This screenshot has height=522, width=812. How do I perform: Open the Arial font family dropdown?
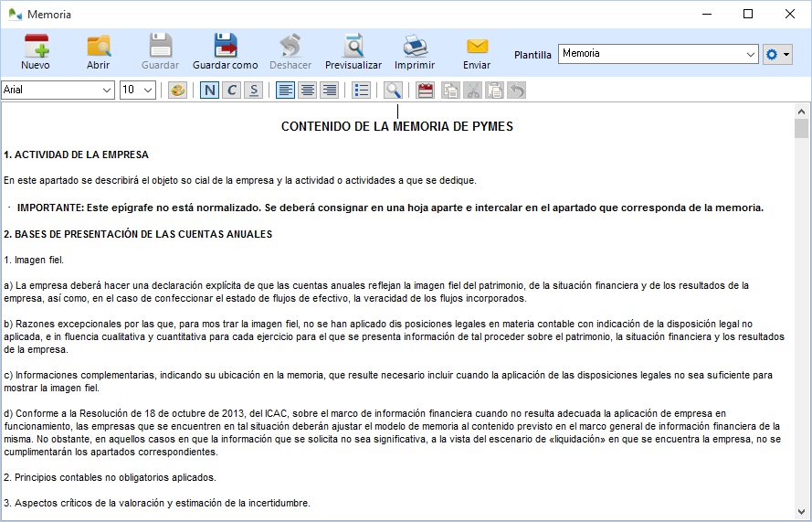[x=107, y=91]
